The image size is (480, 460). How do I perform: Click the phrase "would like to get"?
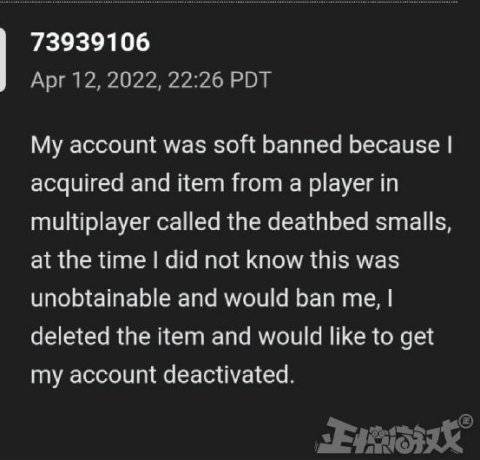click(x=346, y=337)
